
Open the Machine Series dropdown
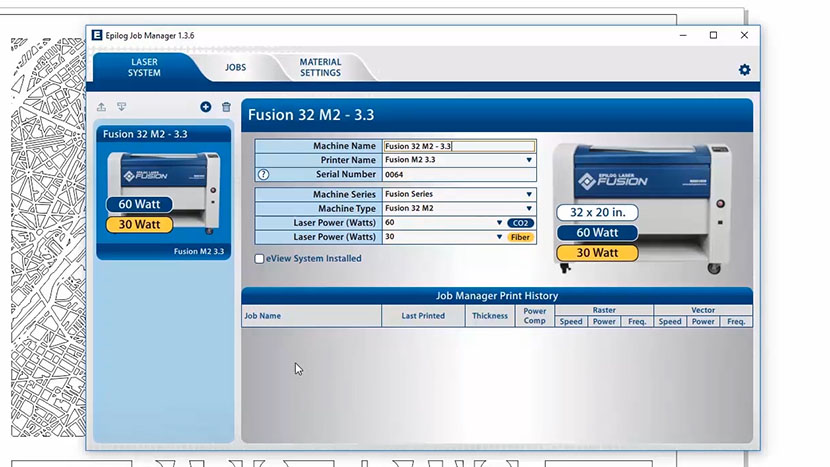[529, 195]
